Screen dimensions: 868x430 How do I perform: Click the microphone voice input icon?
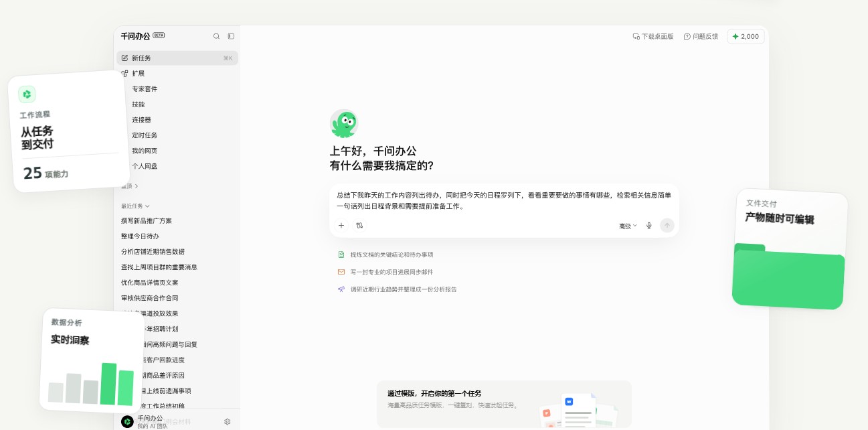click(x=649, y=226)
